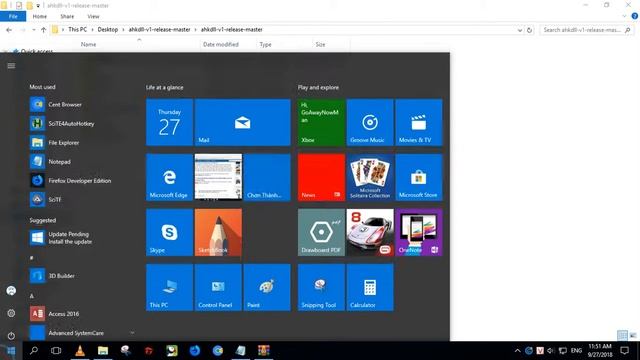Image resolution: width=640 pixels, height=360 pixels.
Task: Open the Share ribbon tab in Explorer
Action: point(67,16)
